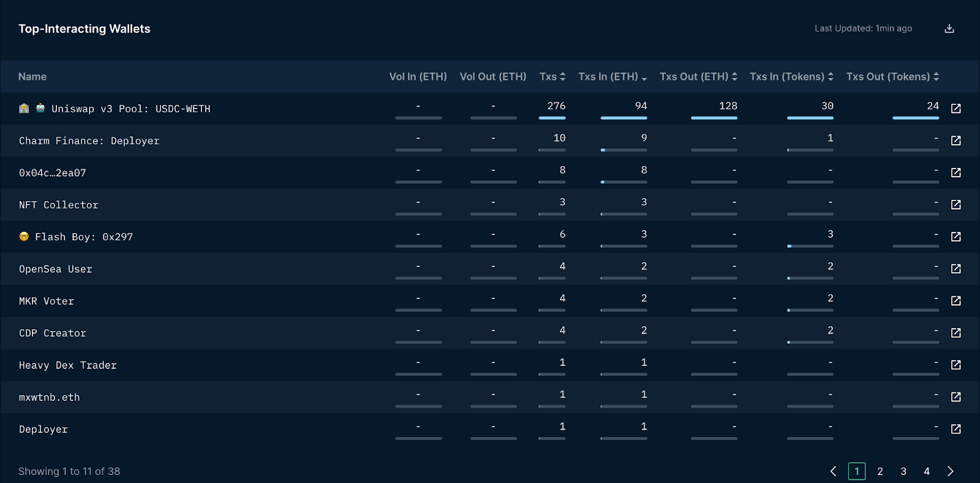The image size is (980, 483).
Task: Open the MKR Voter wallet
Action: (47, 301)
